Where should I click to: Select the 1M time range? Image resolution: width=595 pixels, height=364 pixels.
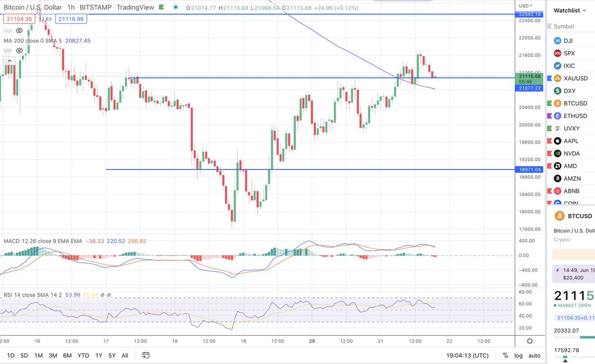(39, 355)
